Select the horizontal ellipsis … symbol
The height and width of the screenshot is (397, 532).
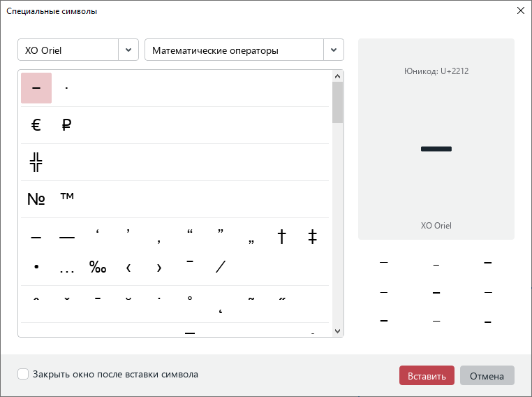[x=67, y=267]
